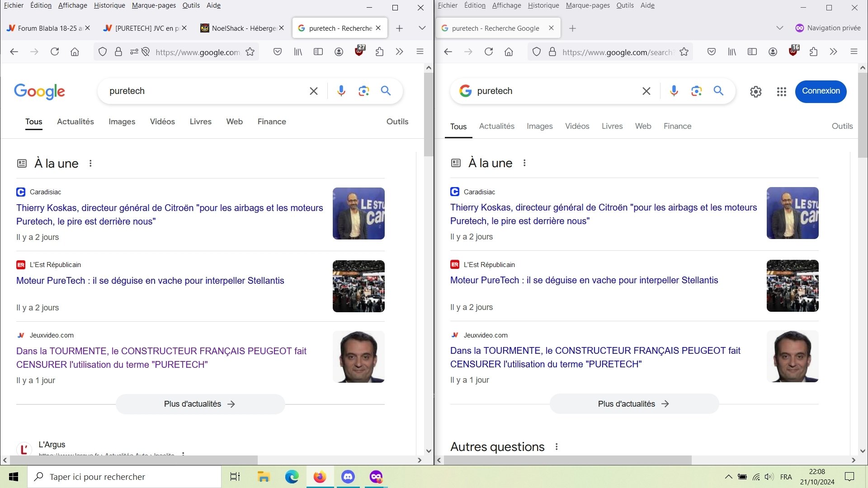Select Images filter in right private window
Image resolution: width=868 pixels, height=488 pixels.
coord(540,126)
